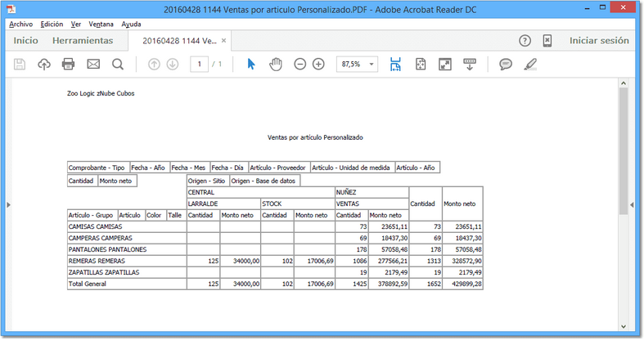Viewport: 644px width, 340px height.
Task: Click the 'REMERAS REMERAS' row
Action: pos(127,262)
